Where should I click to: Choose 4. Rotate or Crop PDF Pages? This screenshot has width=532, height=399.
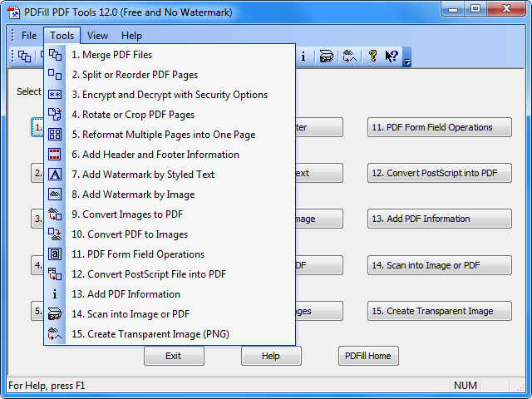[x=170, y=115]
